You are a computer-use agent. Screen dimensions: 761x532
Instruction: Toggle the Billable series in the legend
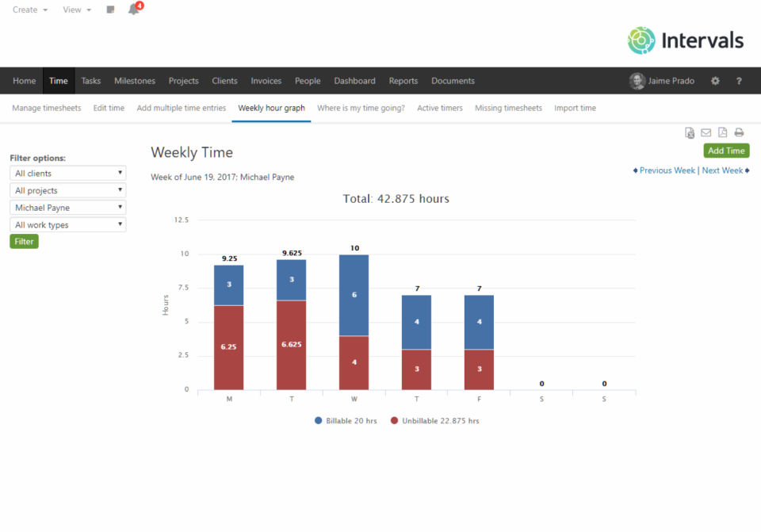click(x=346, y=421)
